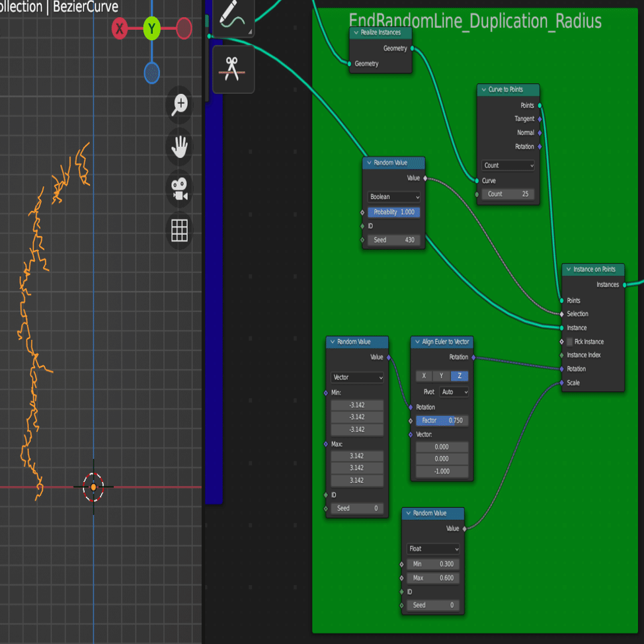
Task: Toggle camera view icon
Action: pos(179,188)
